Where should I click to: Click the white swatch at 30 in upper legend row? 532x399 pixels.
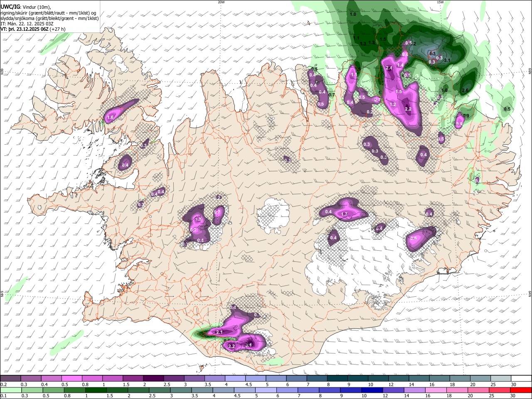[x=520, y=379]
